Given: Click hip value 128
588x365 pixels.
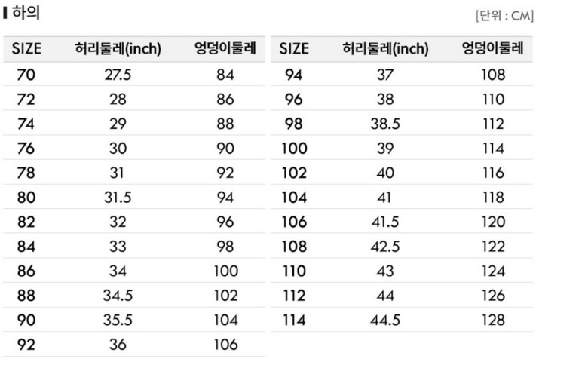Looking at the screenshot, I should (x=492, y=320).
